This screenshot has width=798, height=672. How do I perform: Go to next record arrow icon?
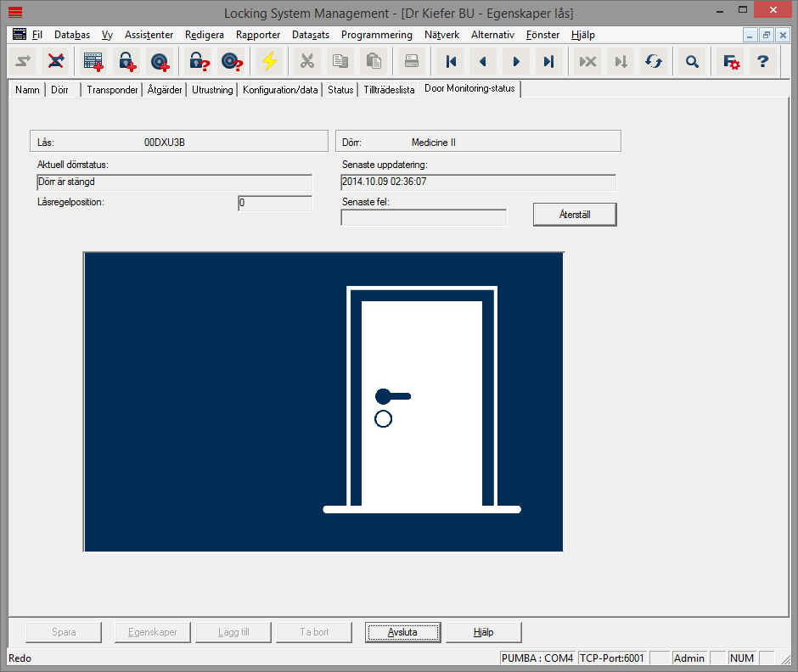(x=516, y=61)
